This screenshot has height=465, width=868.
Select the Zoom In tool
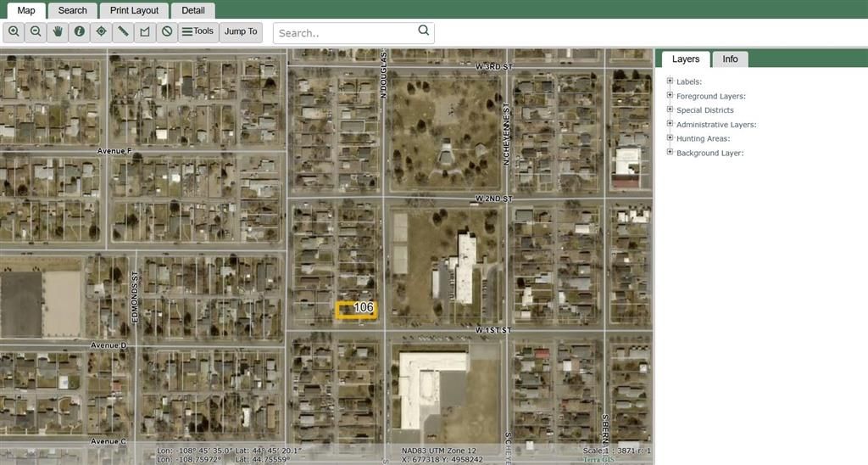coord(14,31)
